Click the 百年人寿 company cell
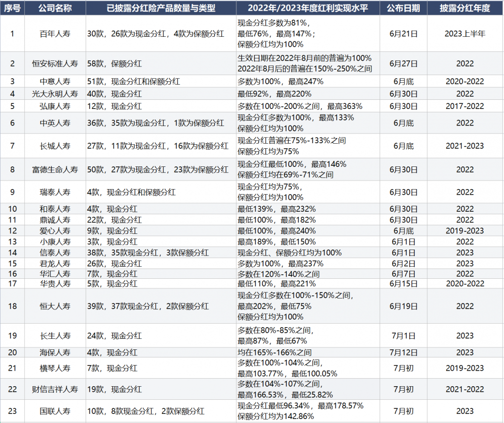Screen dimensions: 504x423 click(x=55, y=34)
